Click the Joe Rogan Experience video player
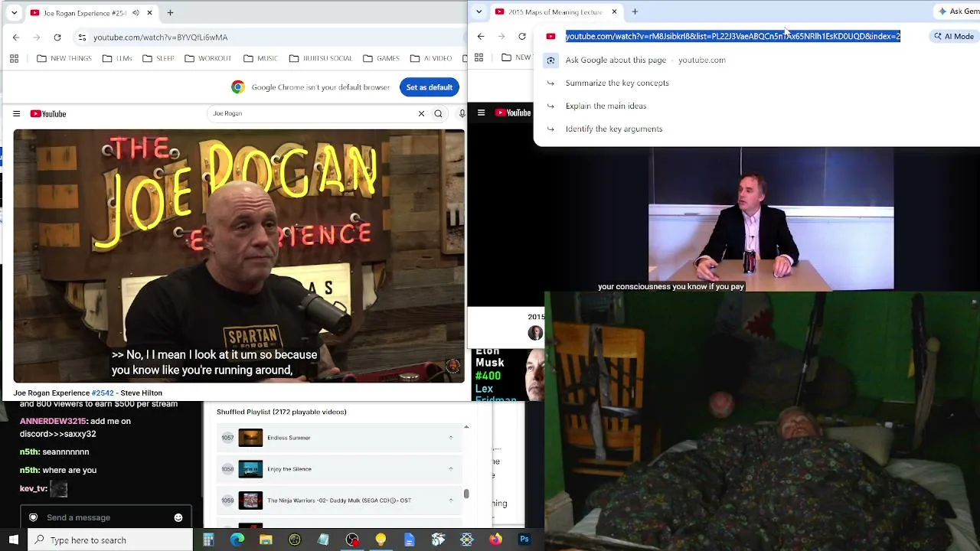The width and height of the screenshot is (980, 551). (x=239, y=256)
